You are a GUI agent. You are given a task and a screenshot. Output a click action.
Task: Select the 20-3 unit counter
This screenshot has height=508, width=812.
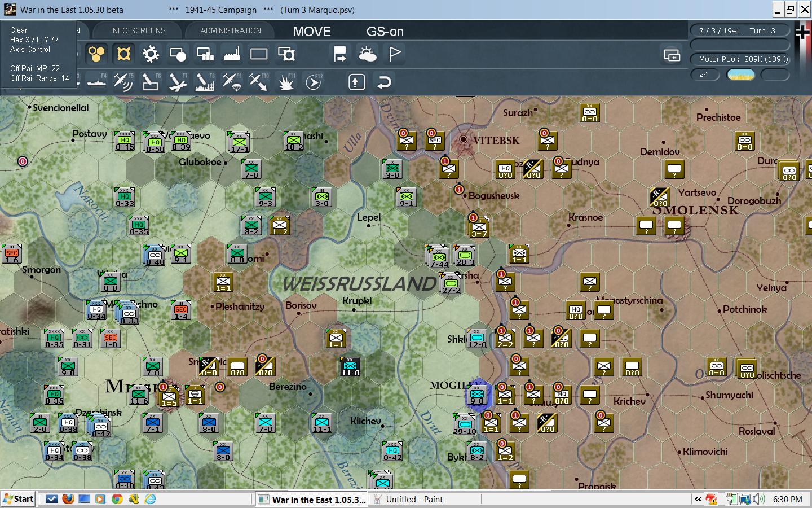[x=465, y=256]
